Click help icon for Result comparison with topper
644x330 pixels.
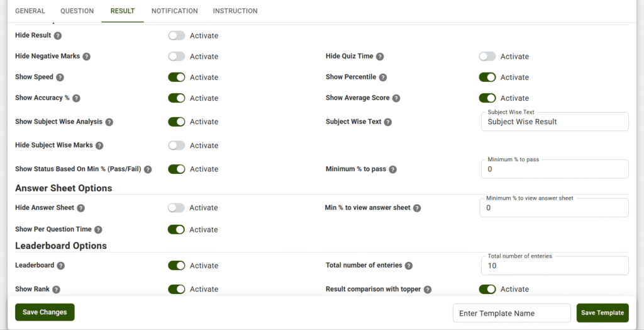pos(428,290)
